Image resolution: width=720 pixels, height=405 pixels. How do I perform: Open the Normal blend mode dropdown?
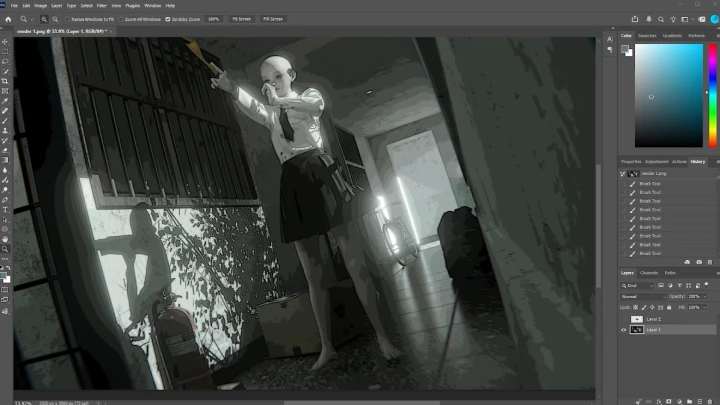click(x=643, y=297)
